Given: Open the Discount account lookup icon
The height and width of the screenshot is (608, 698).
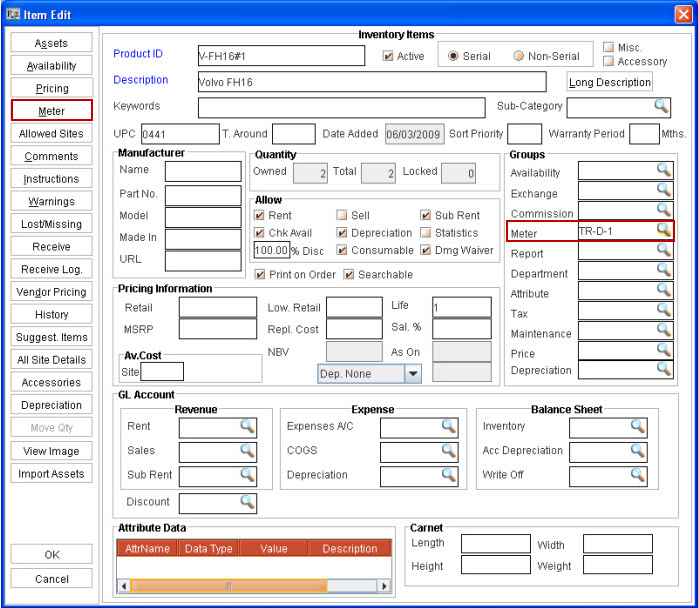Looking at the screenshot, I should coord(247,501).
